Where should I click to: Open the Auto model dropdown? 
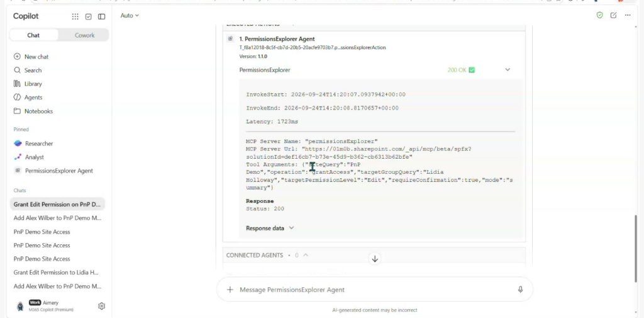[x=130, y=16]
